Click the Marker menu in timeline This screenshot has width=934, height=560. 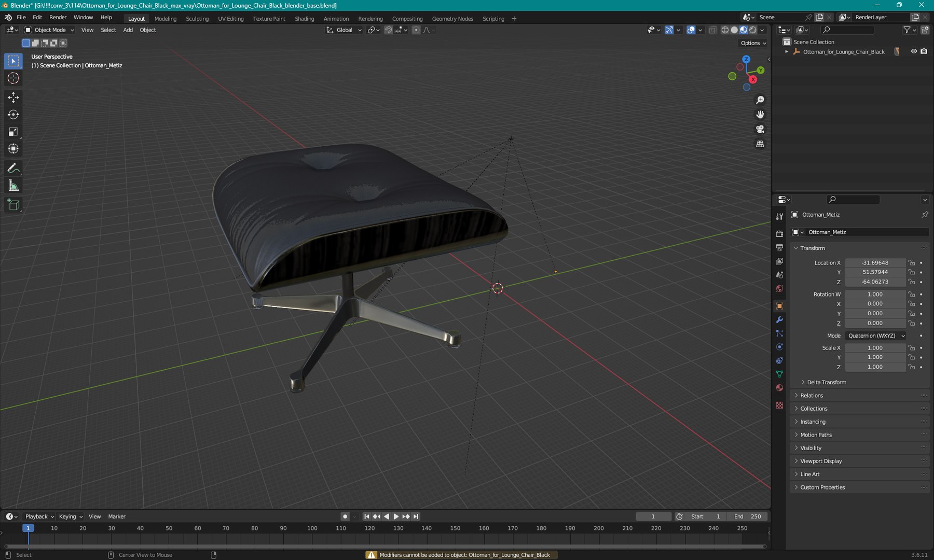point(117,516)
